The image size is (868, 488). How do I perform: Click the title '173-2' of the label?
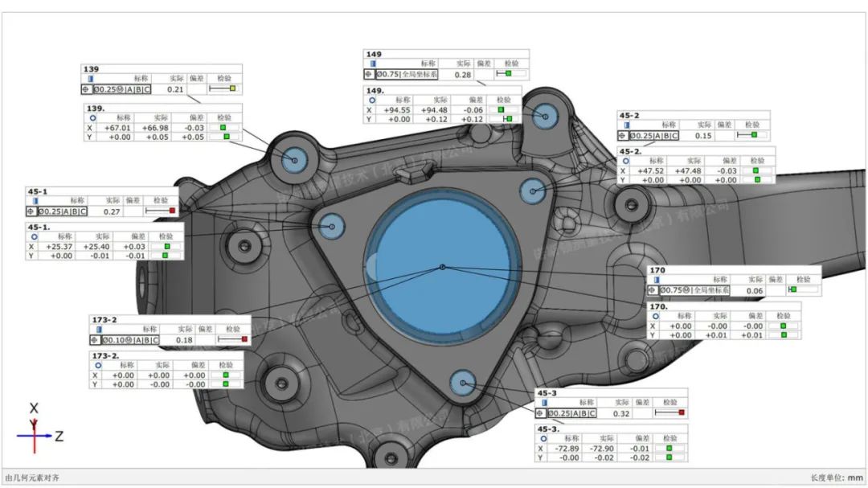[104, 320]
